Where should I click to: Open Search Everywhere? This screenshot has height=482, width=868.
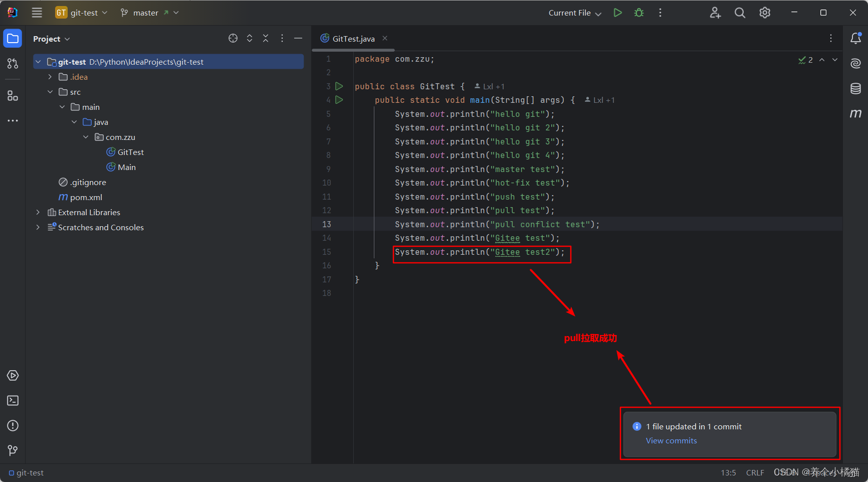point(740,13)
